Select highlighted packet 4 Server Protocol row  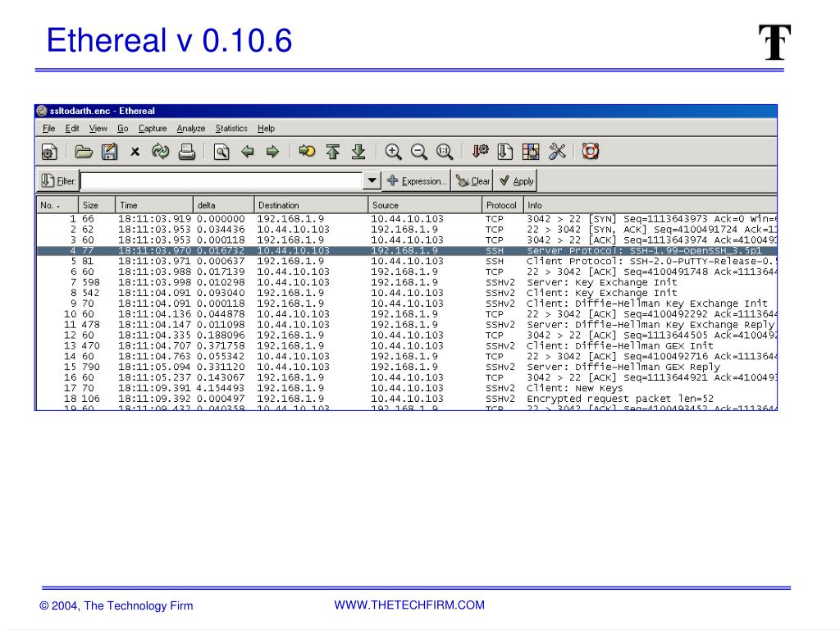pos(407,251)
